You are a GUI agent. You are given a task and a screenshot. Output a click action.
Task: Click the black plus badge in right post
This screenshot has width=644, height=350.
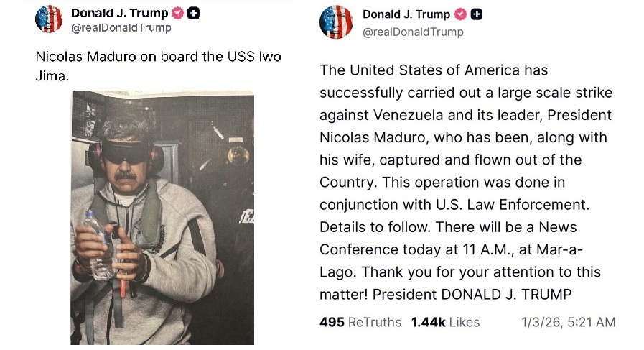(476, 14)
